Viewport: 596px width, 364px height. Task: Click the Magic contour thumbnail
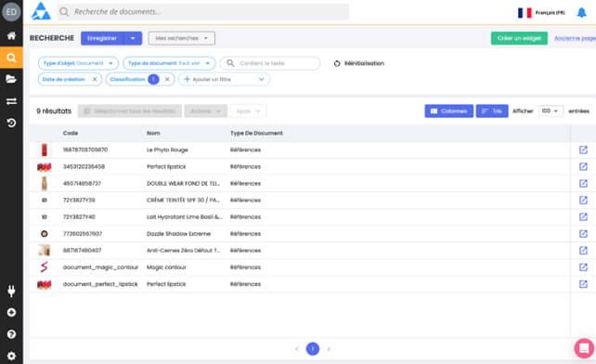(x=44, y=267)
